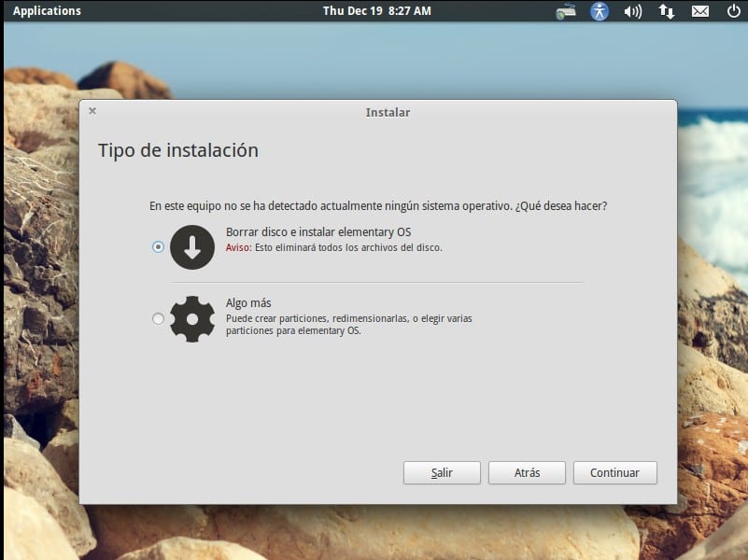Close the Instalar window
Viewport: 748px width, 560px height.
[x=92, y=110]
